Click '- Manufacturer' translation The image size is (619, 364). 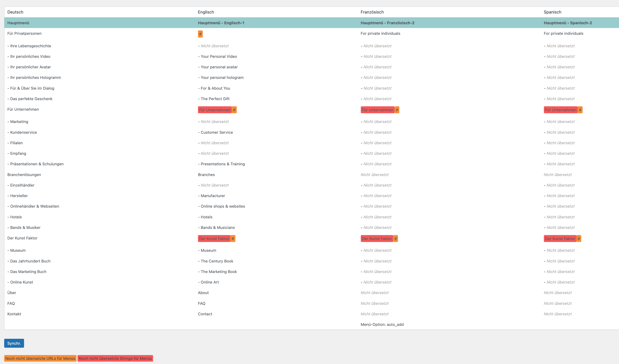tap(212, 196)
